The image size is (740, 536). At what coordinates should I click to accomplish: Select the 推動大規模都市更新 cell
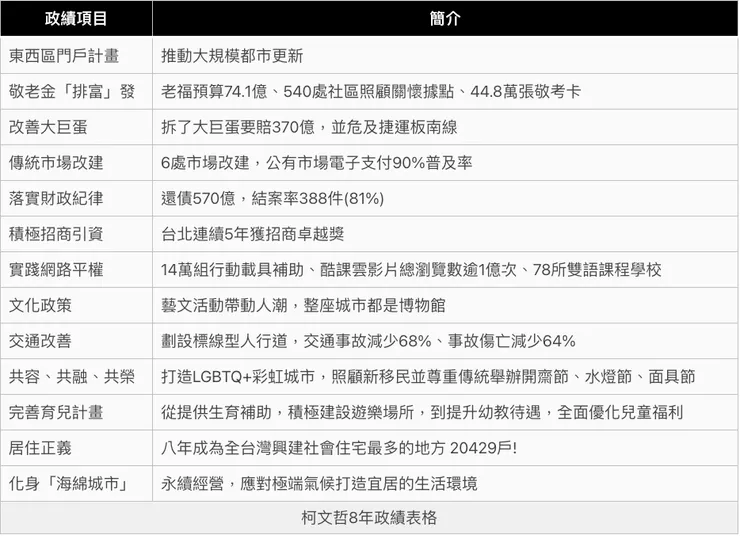tap(445, 55)
